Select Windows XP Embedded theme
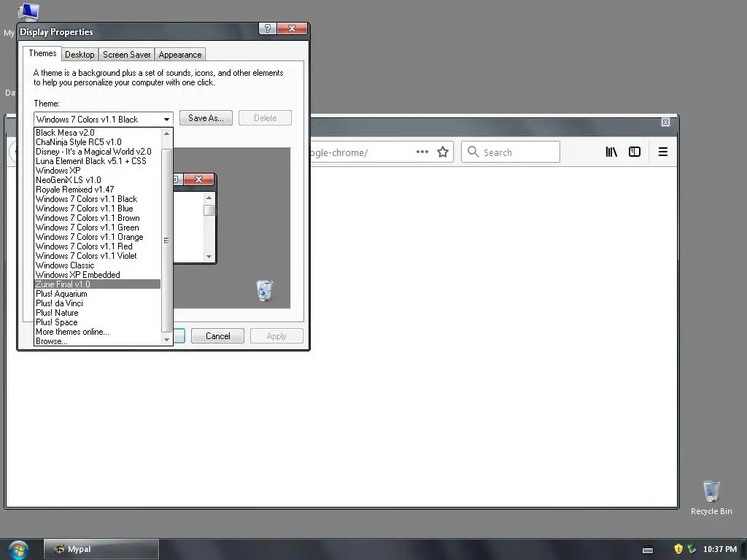Image resolution: width=747 pixels, height=560 pixels. click(98, 275)
